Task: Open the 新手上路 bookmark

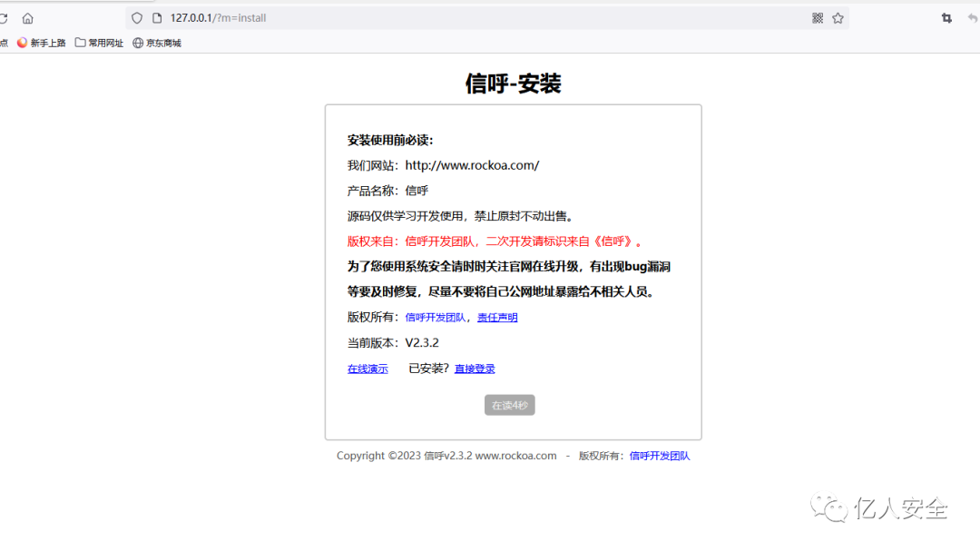Action: pyautogui.click(x=41, y=43)
